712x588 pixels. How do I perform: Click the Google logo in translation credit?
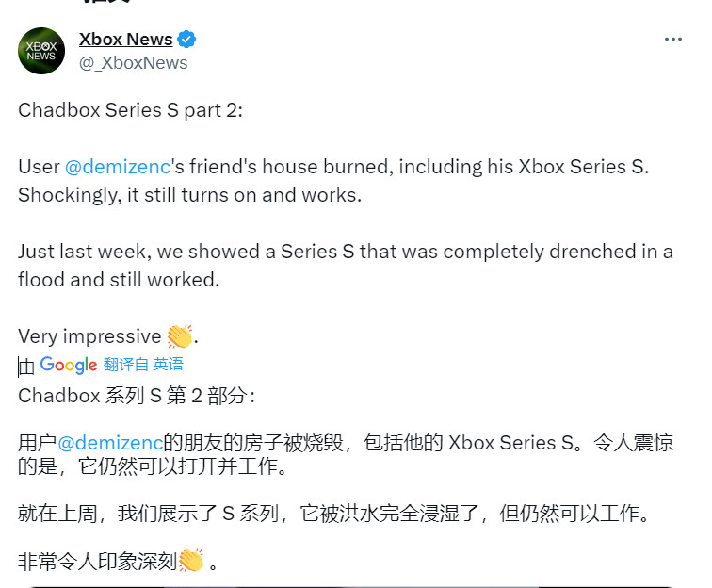(x=69, y=366)
